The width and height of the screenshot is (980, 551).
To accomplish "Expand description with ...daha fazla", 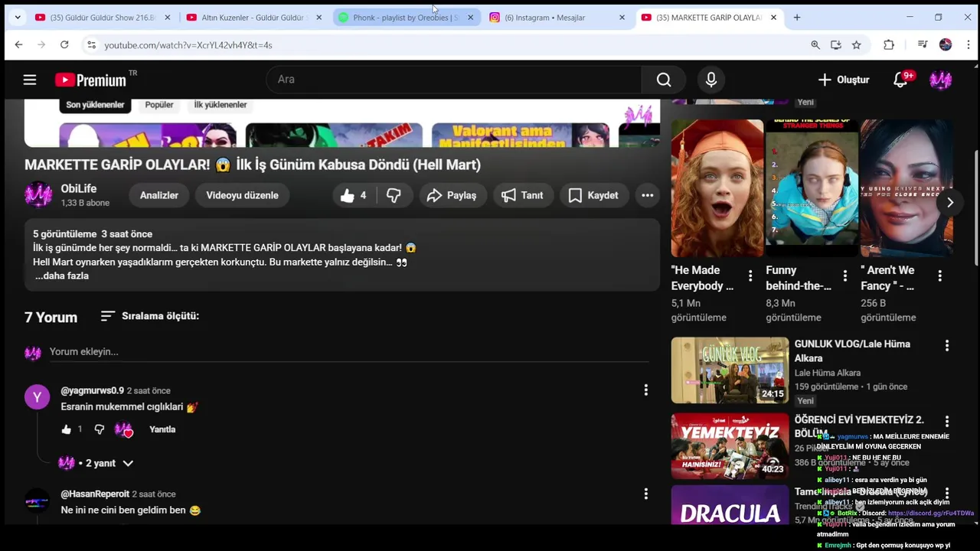I will [x=62, y=275].
